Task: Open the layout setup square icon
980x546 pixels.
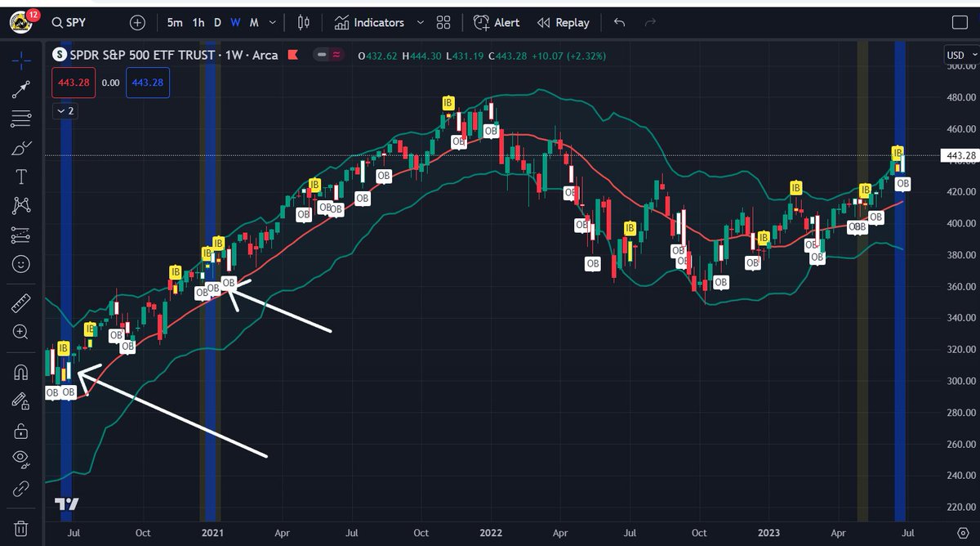Action: [960, 23]
